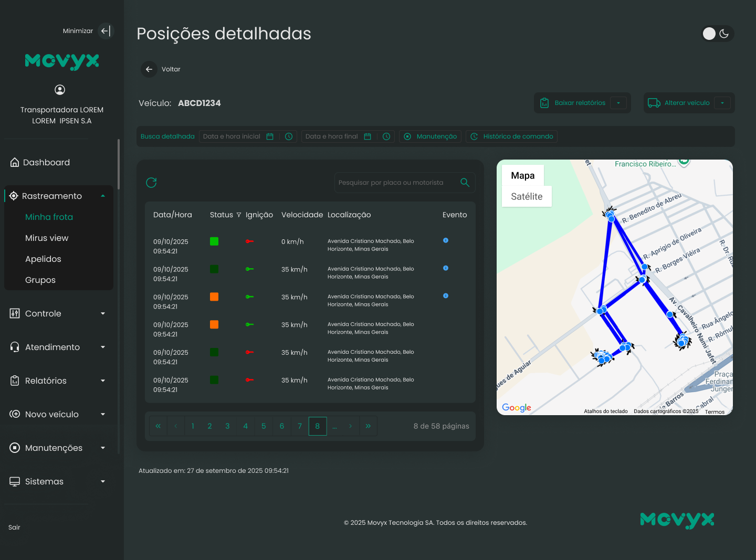Click the Manutenções circle icon

(15, 448)
